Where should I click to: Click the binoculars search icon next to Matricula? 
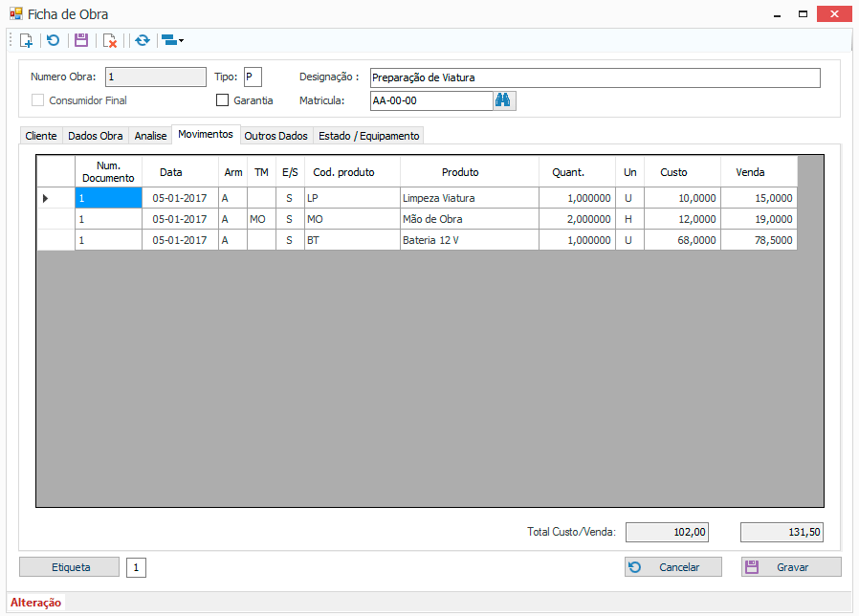coord(503,100)
